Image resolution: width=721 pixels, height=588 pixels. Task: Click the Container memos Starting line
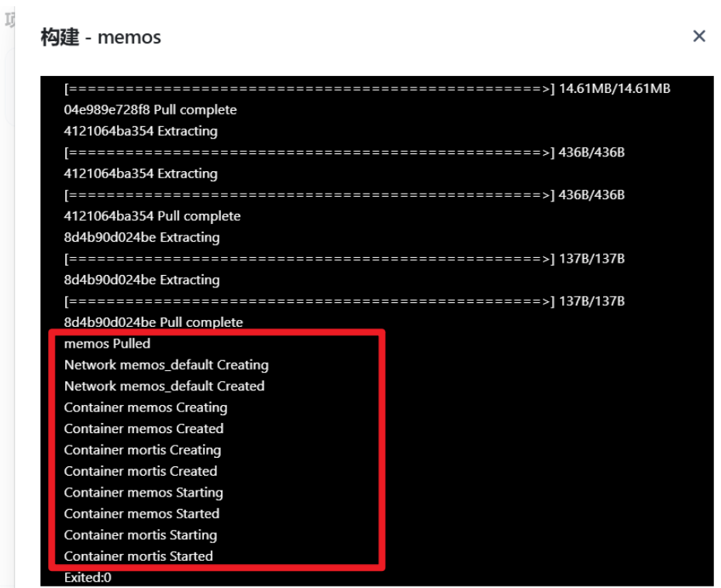click(143, 493)
